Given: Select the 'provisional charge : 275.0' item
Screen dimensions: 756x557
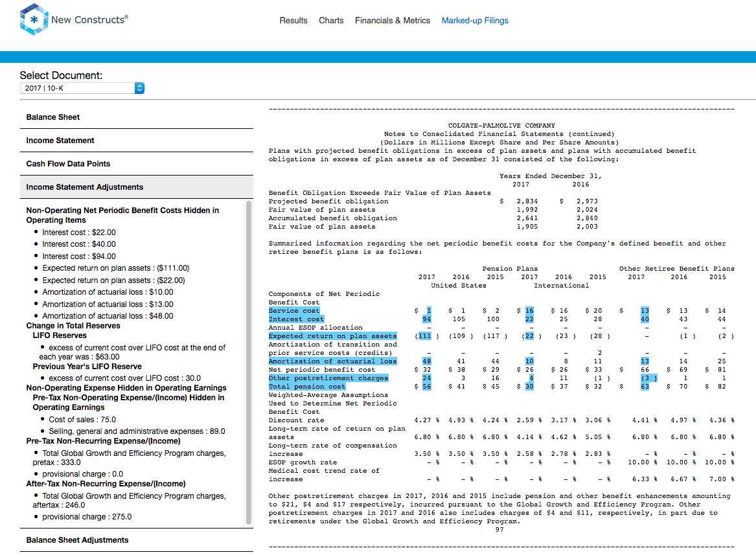Looking at the screenshot, I should [x=87, y=517].
